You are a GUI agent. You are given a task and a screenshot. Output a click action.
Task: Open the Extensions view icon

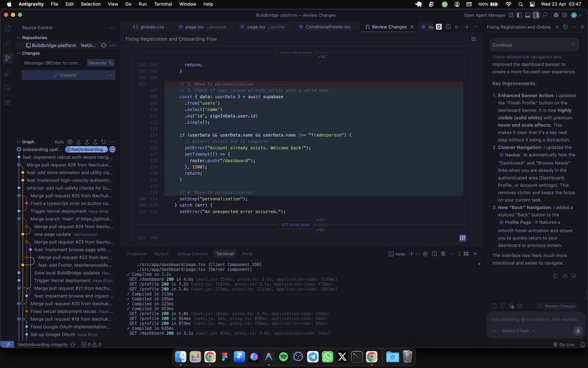point(7,103)
